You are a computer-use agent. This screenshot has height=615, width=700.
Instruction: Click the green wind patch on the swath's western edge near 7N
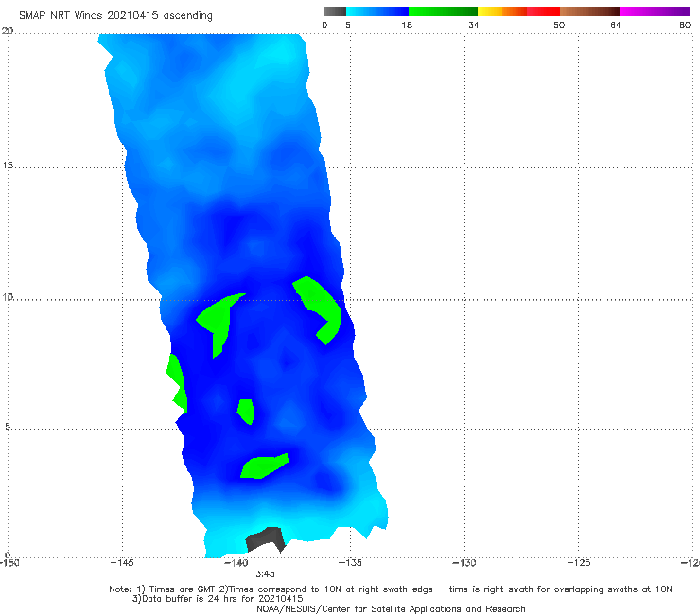click(177, 383)
